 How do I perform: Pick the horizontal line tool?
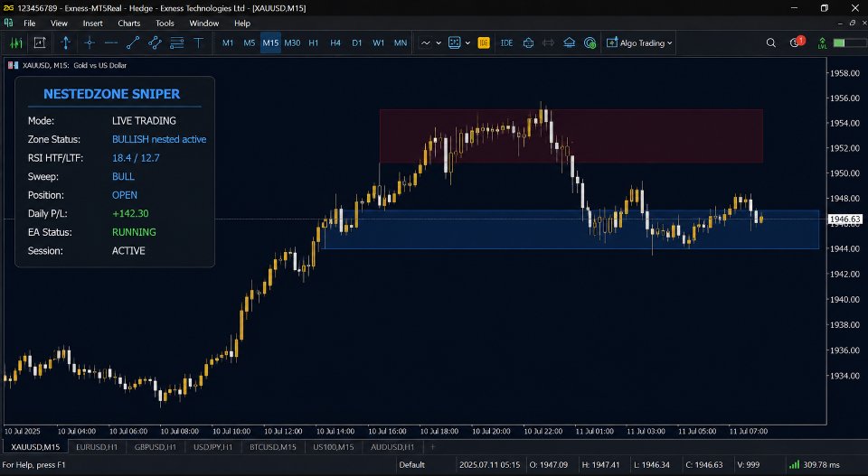[x=110, y=42]
